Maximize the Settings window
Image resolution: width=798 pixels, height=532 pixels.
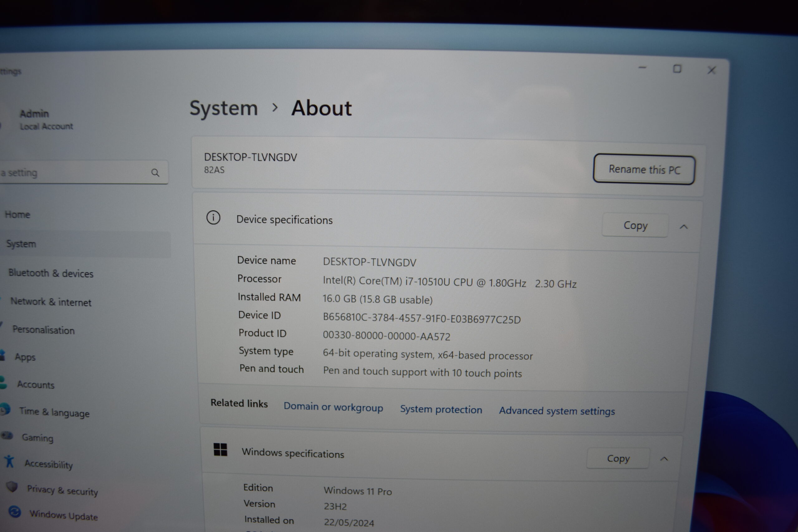[x=677, y=69]
